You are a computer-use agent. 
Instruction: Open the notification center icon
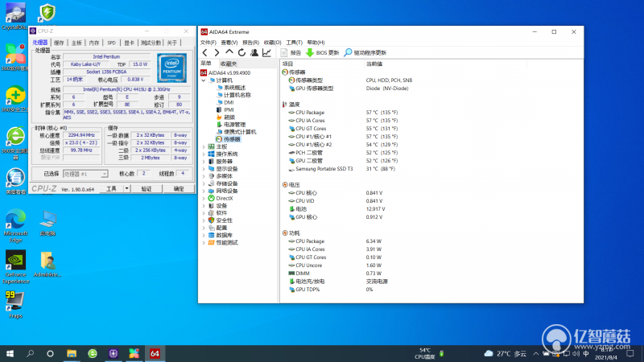(x=630, y=353)
